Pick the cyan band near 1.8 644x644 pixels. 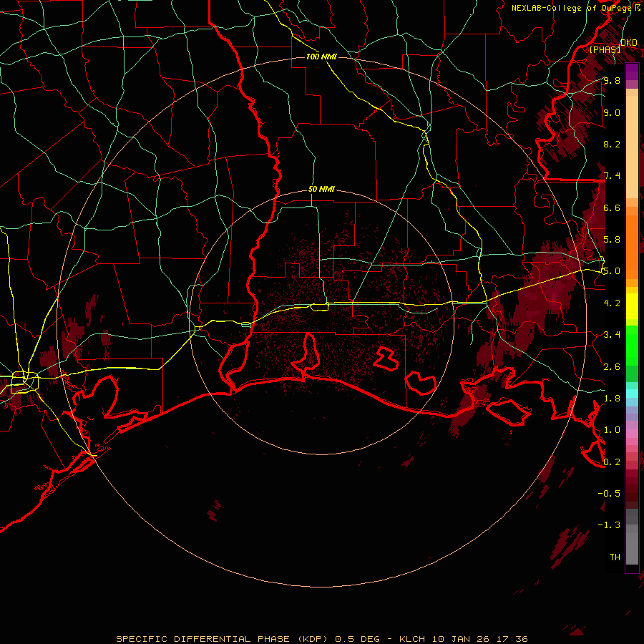(x=632, y=394)
